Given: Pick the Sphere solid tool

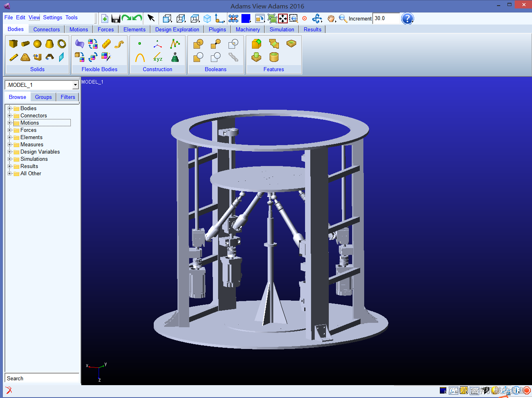Looking at the screenshot, I should point(37,44).
